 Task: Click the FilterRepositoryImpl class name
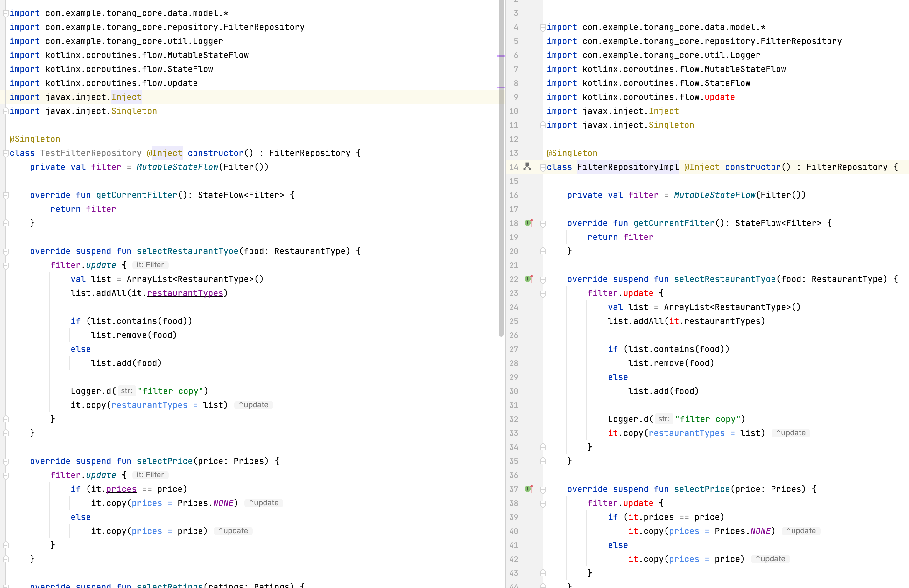(x=628, y=167)
